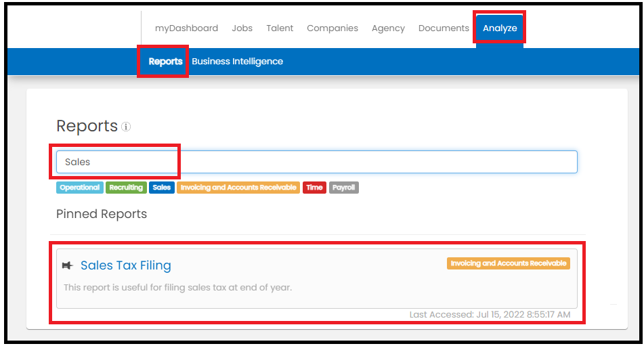Select the Analyze tab
The width and height of the screenshot is (644, 346).
click(x=500, y=28)
